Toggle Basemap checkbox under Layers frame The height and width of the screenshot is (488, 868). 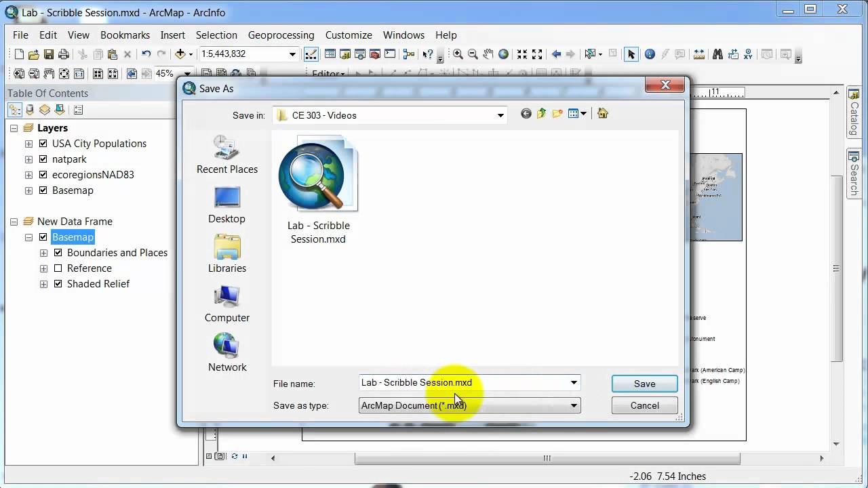[x=43, y=190]
